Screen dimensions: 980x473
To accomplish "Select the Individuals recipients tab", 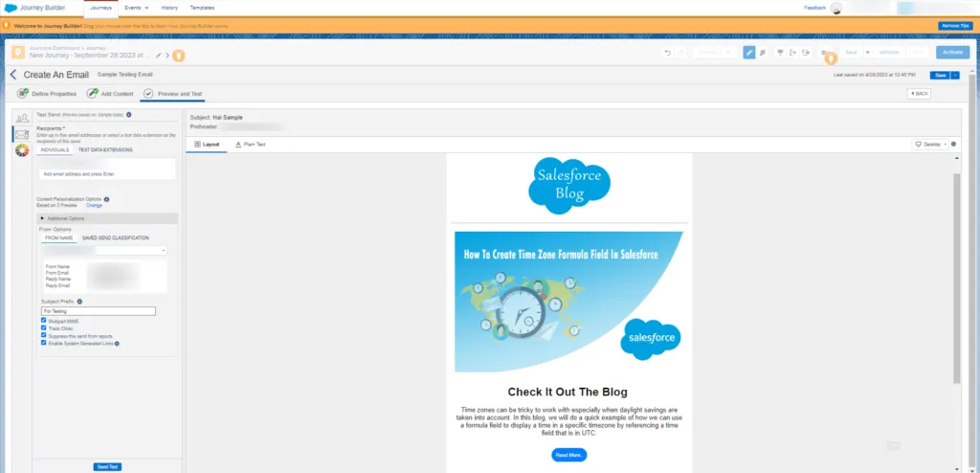I will [55, 150].
